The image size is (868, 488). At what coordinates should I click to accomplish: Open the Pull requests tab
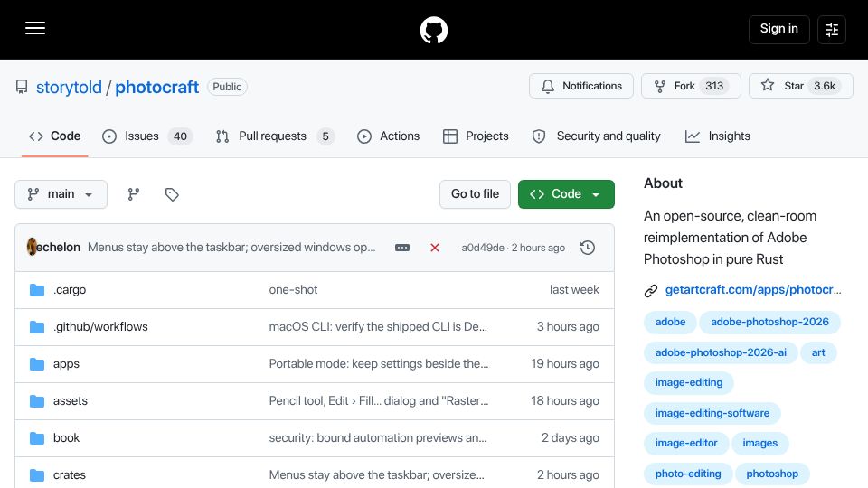[x=275, y=136]
